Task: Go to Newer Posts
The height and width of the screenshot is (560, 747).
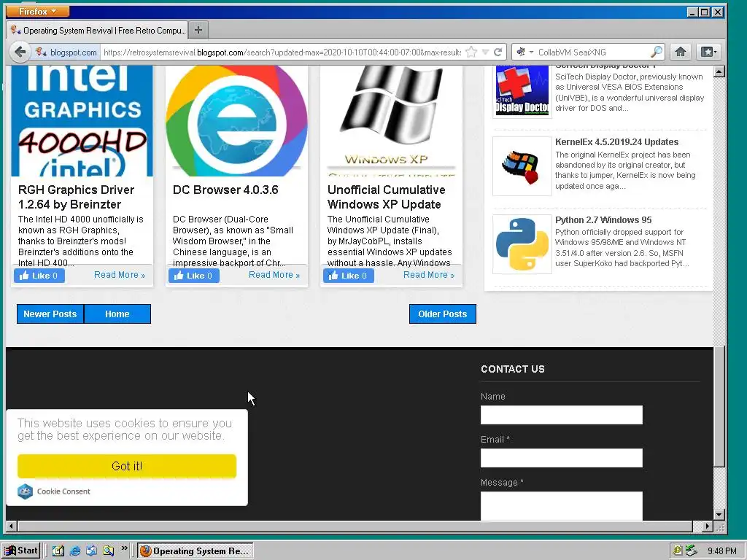Action: [x=50, y=314]
